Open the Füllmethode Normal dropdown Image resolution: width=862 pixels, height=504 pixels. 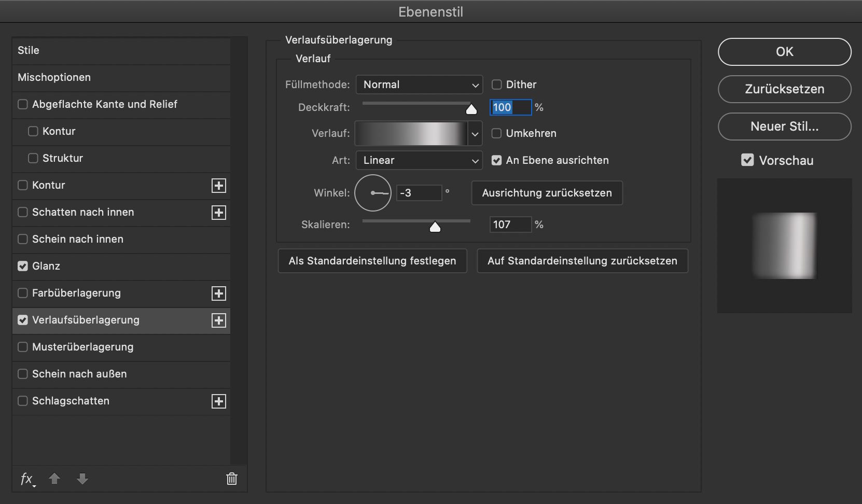coord(419,85)
